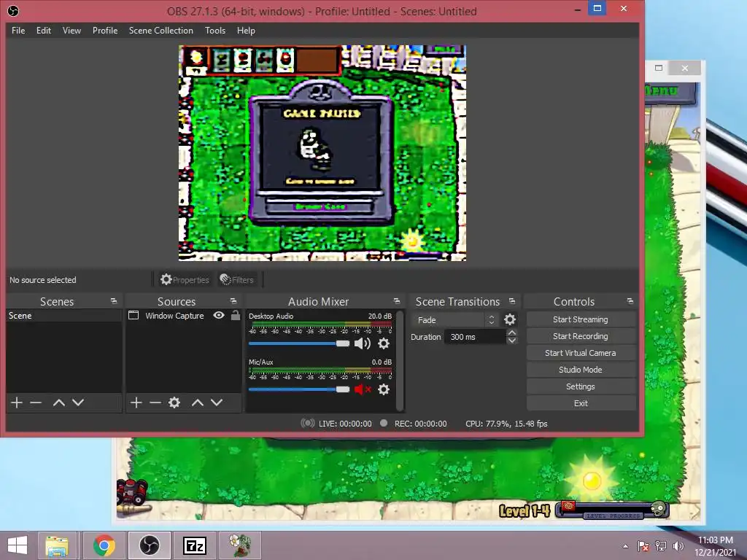Click the volume icon in system tray
The height and width of the screenshot is (560, 747).
(678, 546)
